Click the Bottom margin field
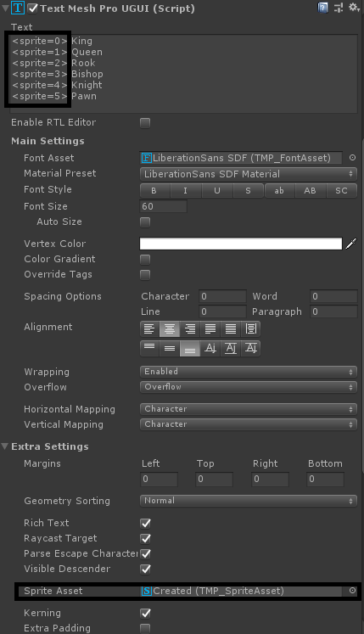364x634 pixels. coord(326,480)
